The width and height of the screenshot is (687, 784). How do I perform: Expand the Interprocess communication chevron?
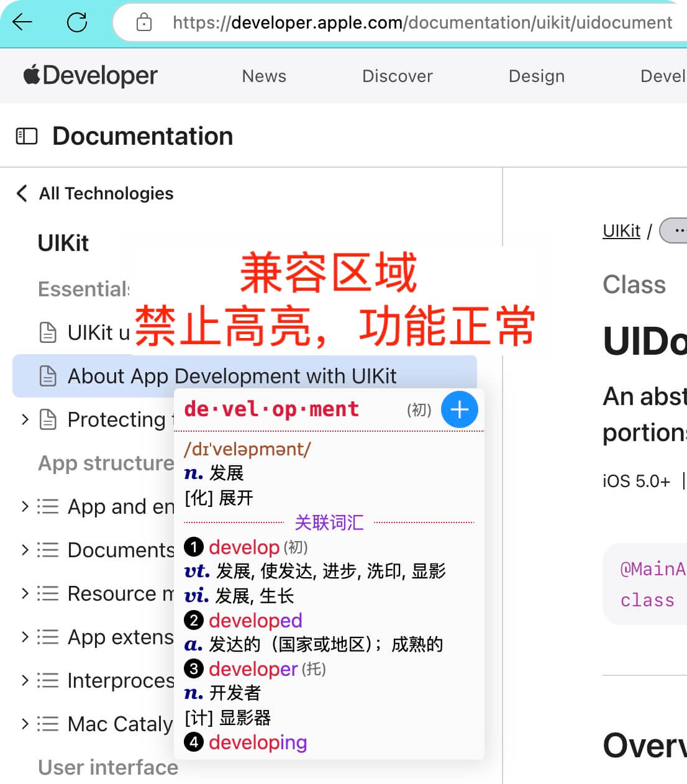(x=25, y=680)
